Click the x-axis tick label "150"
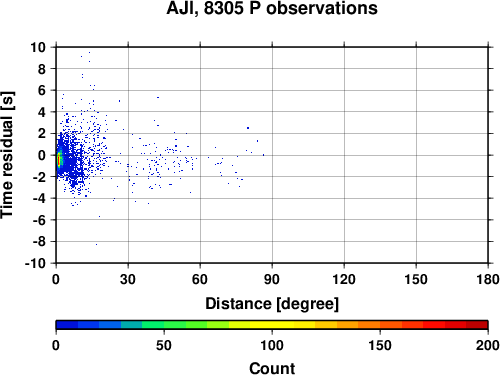 (x=416, y=279)
